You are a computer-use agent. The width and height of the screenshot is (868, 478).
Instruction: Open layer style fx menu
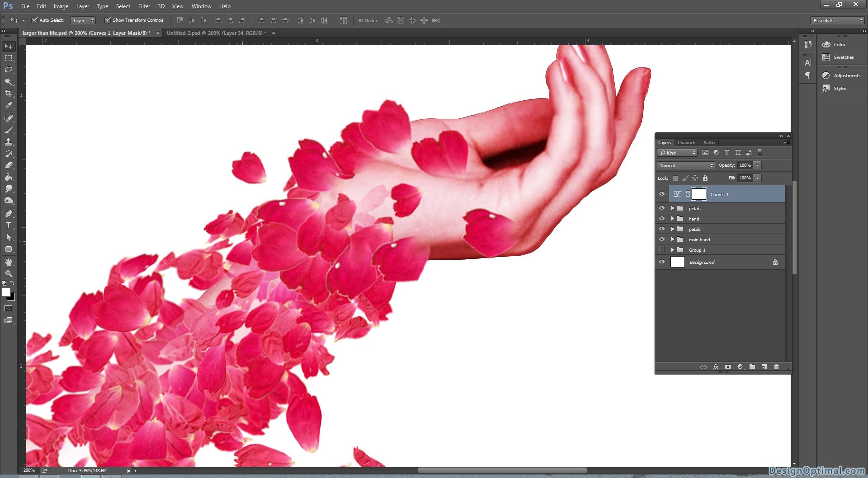[716, 367]
